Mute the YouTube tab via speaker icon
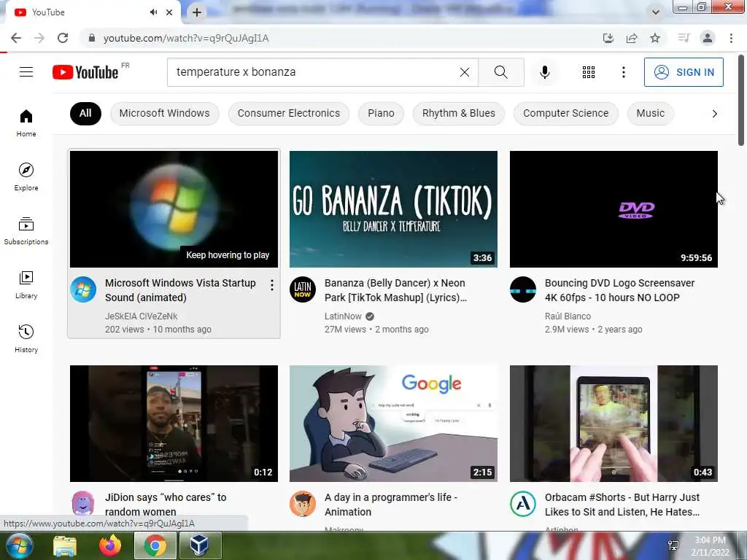This screenshot has height=560, width=747. click(x=153, y=12)
